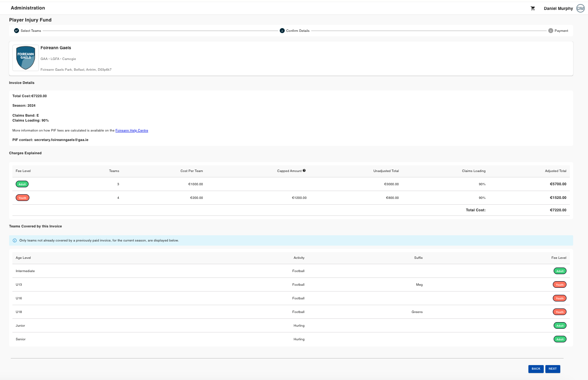Click the U16 age level row
588x380 pixels.
pyautogui.click(x=291, y=298)
